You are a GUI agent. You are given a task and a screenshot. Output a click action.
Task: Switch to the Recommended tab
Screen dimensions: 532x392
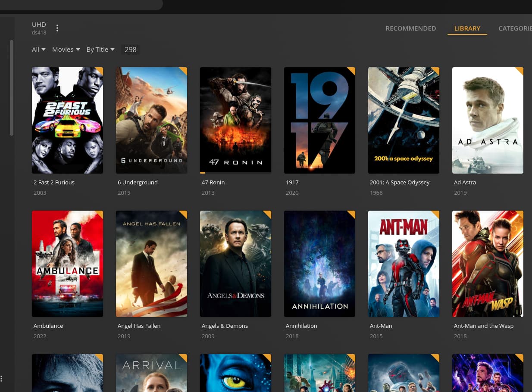point(411,28)
